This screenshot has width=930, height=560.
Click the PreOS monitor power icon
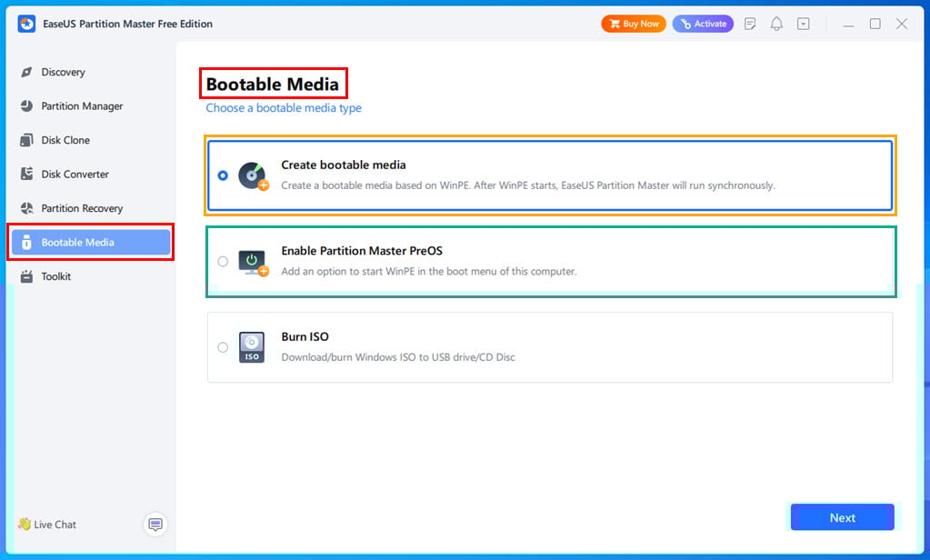(254, 262)
